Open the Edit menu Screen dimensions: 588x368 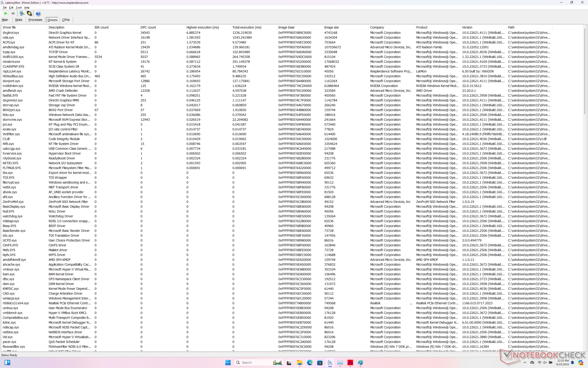pos(11,8)
